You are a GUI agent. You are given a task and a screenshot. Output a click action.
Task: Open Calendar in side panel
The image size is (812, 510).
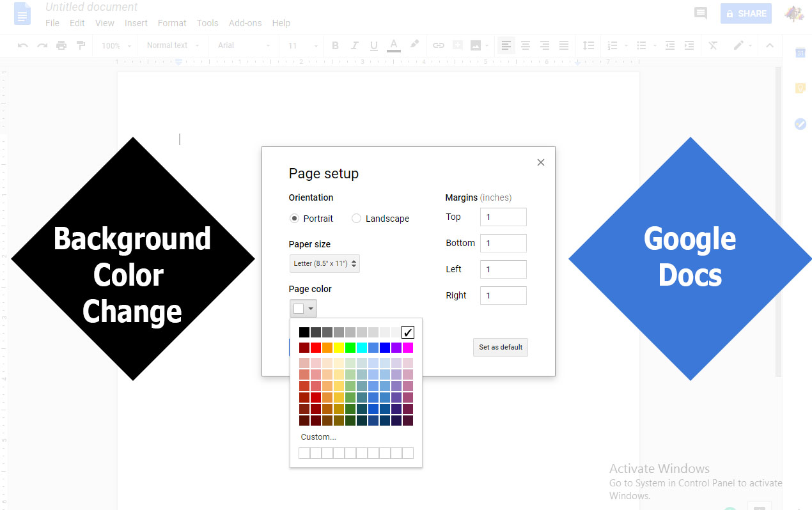coord(800,53)
